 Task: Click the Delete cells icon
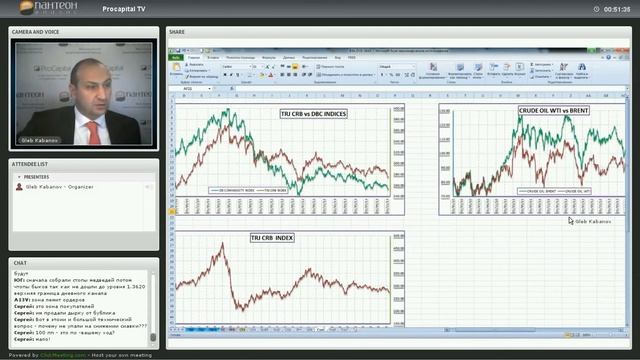point(507,67)
